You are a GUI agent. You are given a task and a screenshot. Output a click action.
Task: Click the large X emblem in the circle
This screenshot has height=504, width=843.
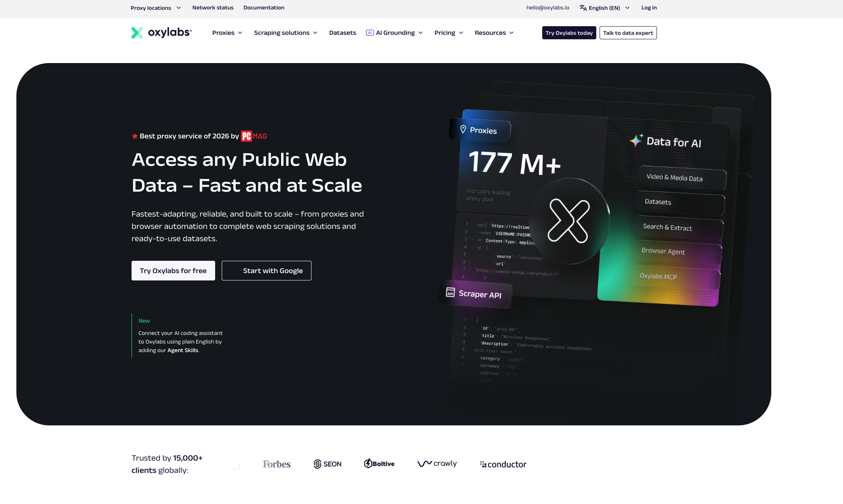568,220
